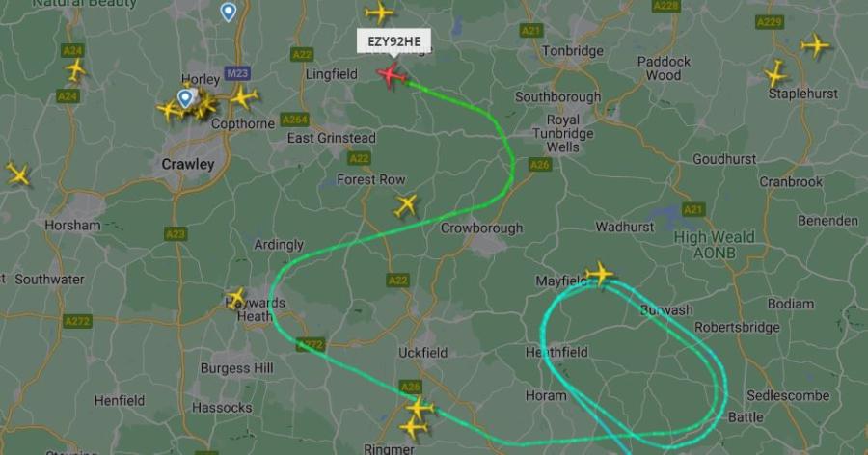Select the yellow plane east of Copthorne

pyautogui.click(x=244, y=98)
